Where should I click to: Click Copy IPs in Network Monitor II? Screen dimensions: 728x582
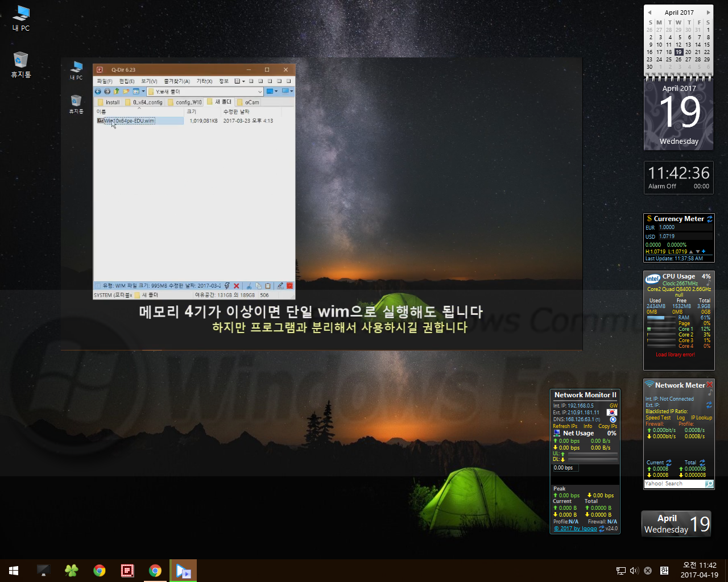coord(607,426)
